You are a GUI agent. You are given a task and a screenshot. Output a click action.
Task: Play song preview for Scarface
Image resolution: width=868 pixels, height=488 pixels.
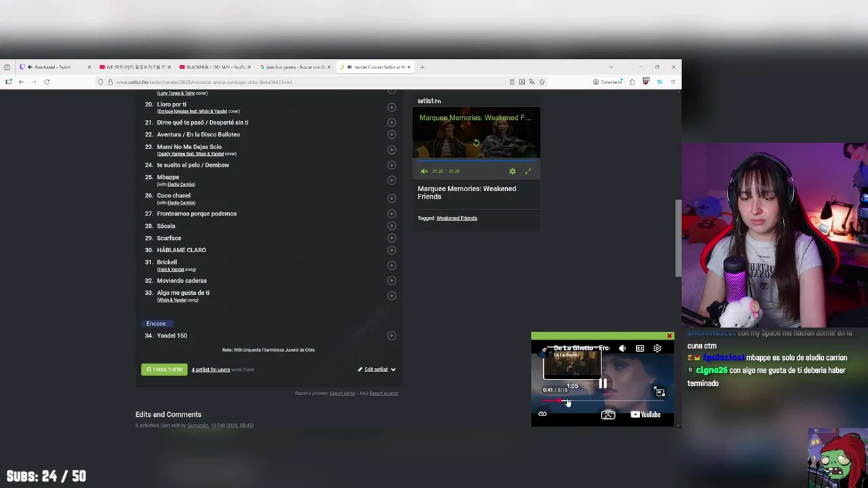click(x=391, y=238)
